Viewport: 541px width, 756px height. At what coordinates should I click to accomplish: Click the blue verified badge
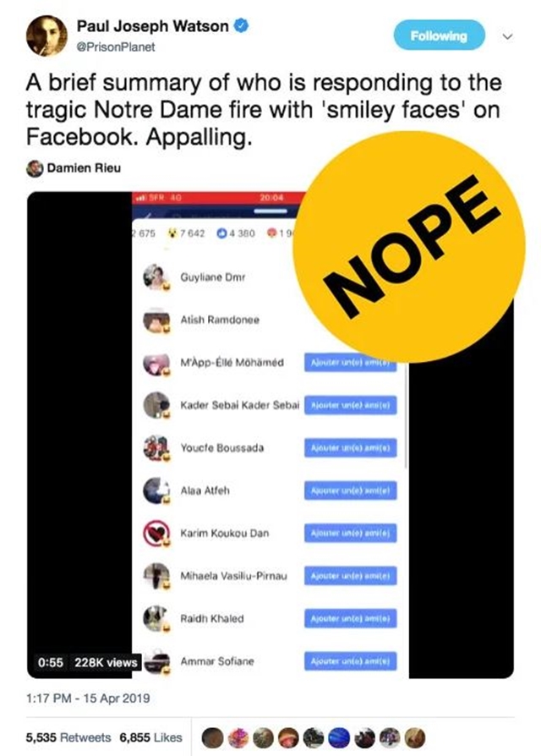[241, 25]
